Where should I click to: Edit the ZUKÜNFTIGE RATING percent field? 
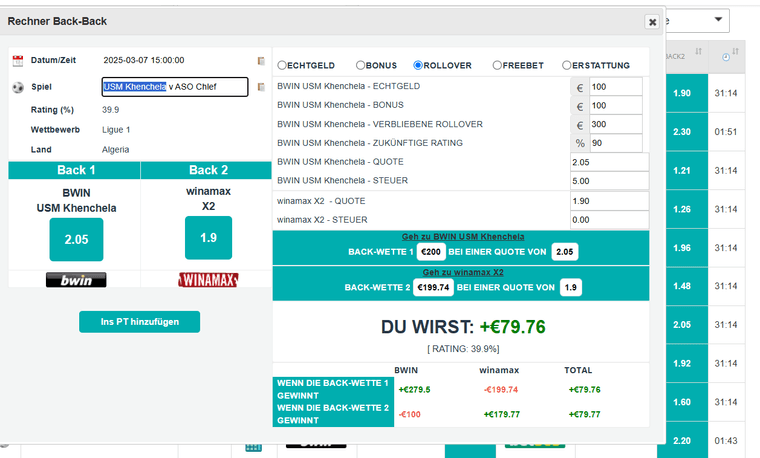coord(616,143)
